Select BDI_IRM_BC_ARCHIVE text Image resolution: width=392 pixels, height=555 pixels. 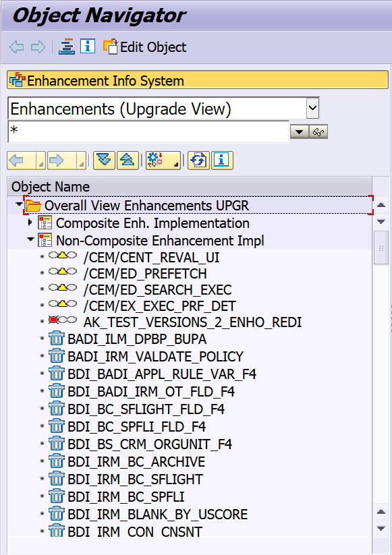[136, 462]
